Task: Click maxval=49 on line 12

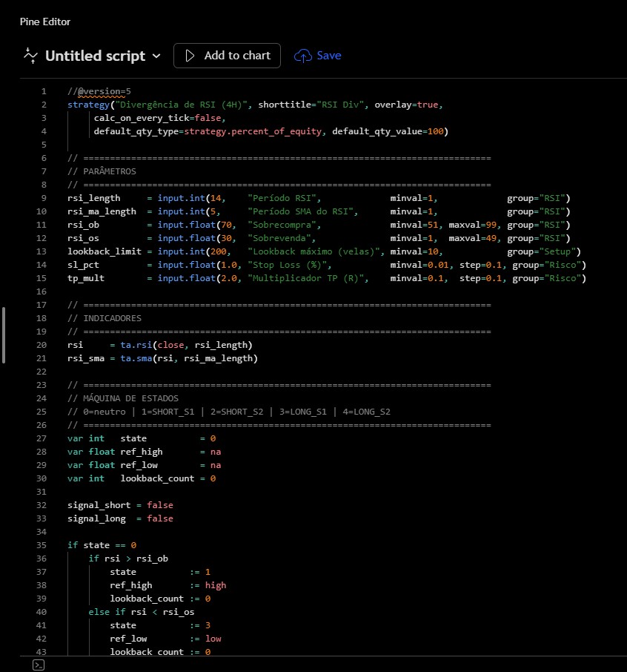Action: (472, 238)
